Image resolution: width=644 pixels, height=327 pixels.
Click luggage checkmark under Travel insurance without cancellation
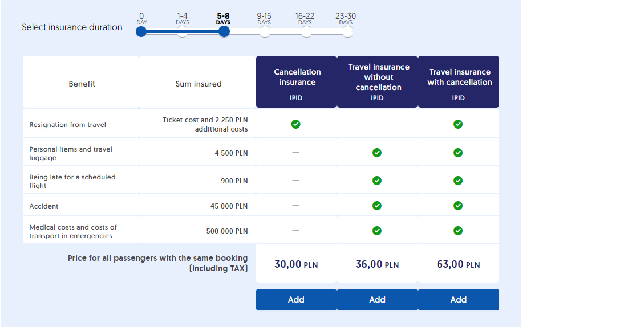(377, 153)
